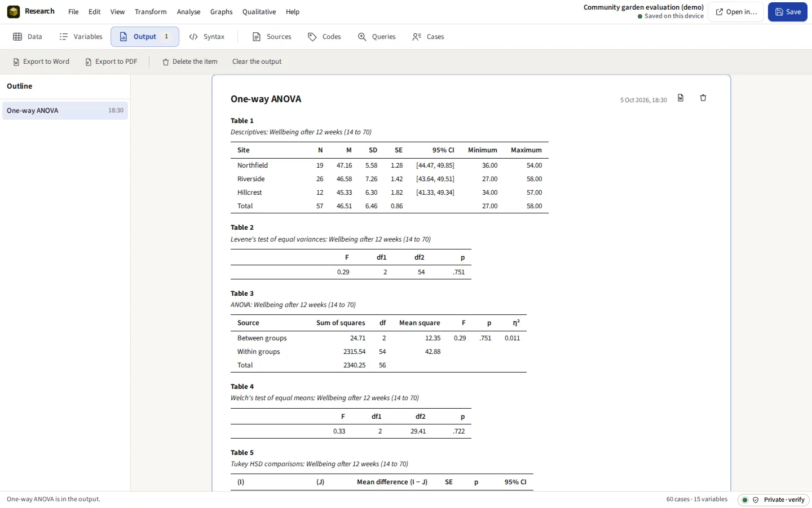Click the Private · verify status badge
This screenshot has width=812, height=508.
774,500
